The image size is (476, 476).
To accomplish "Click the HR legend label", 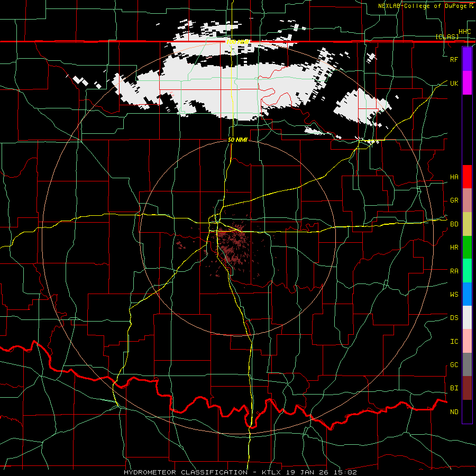I will pyautogui.click(x=454, y=248).
